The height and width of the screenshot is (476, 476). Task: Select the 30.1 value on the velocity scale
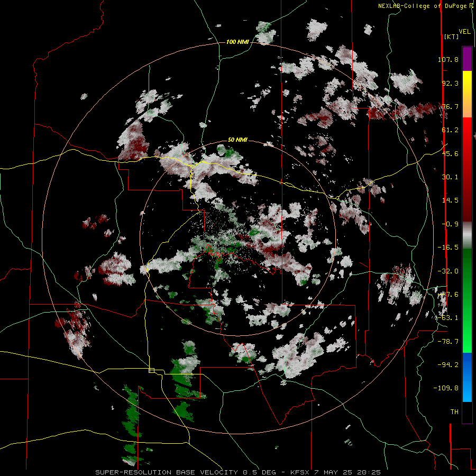(x=450, y=177)
